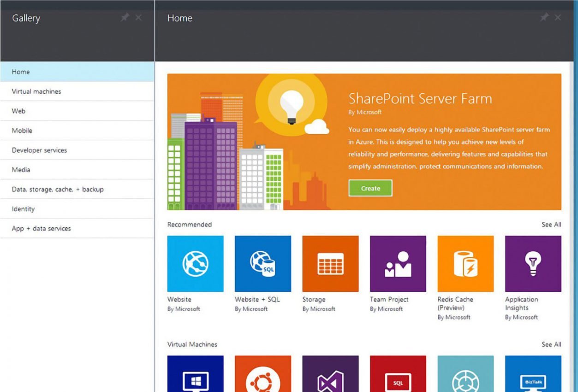578x392 pixels.
Task: Open the Application Insights lightbulb tile
Action: coord(533,264)
